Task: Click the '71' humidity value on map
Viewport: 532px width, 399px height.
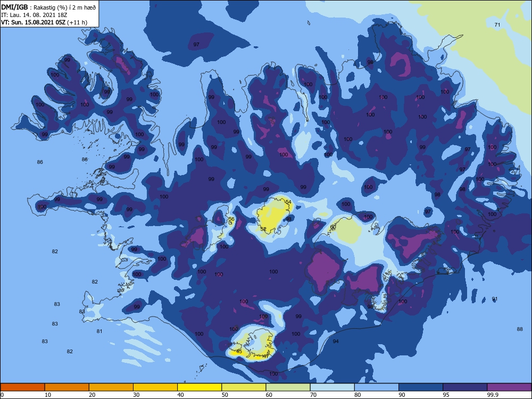Action: pos(497,25)
